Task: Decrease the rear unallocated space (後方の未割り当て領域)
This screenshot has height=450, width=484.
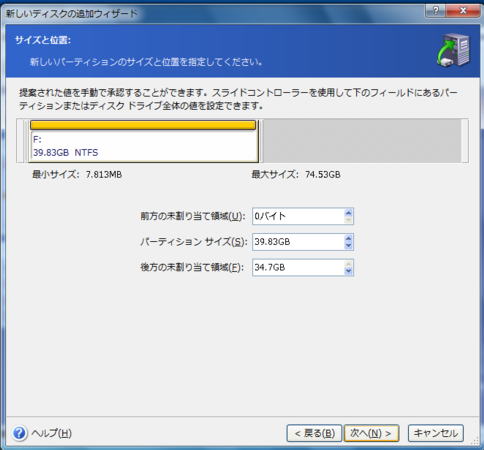Action: pos(349,271)
